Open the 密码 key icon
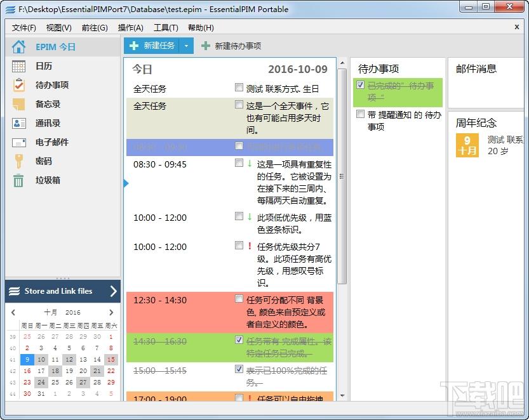This screenshot has width=529, height=420. tap(19, 161)
